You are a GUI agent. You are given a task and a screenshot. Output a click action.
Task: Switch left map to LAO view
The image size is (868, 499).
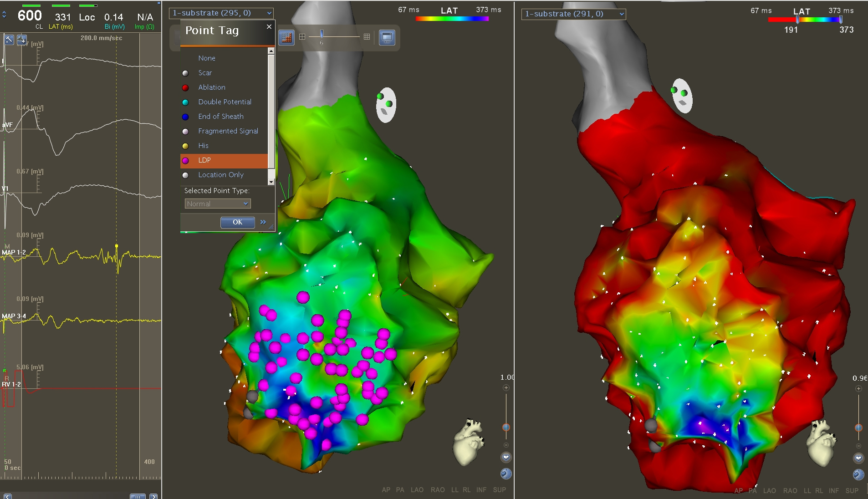click(417, 490)
